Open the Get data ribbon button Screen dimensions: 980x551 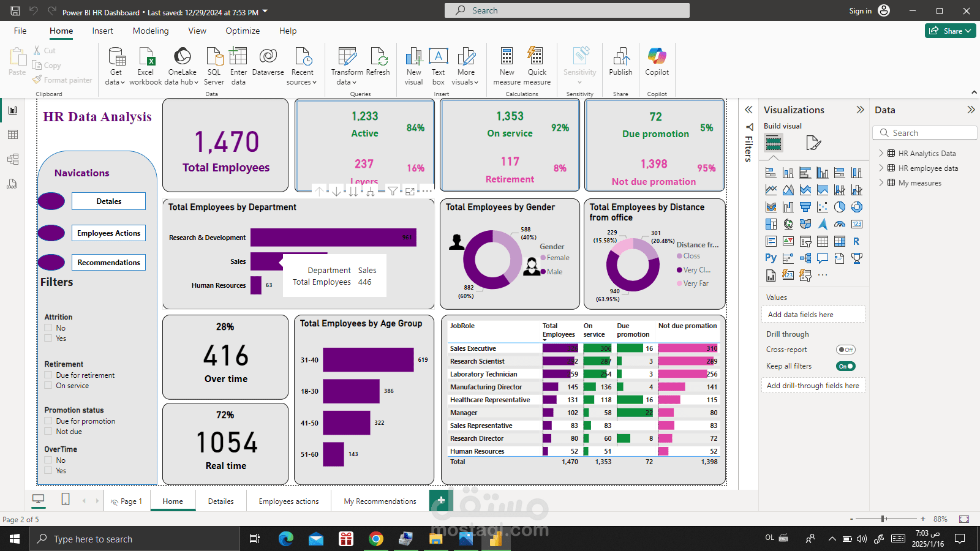coord(115,66)
